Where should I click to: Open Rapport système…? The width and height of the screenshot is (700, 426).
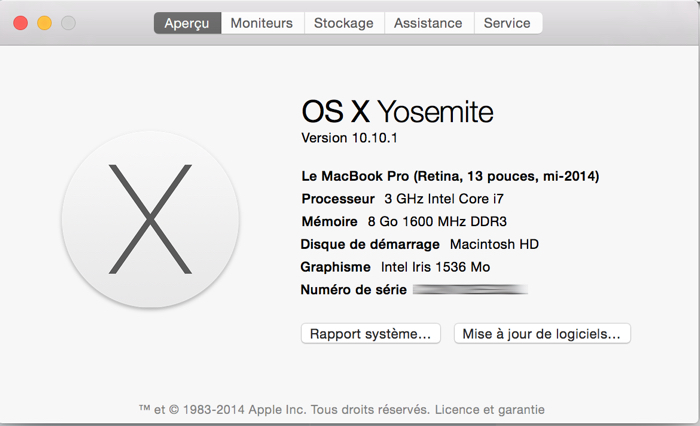370,334
